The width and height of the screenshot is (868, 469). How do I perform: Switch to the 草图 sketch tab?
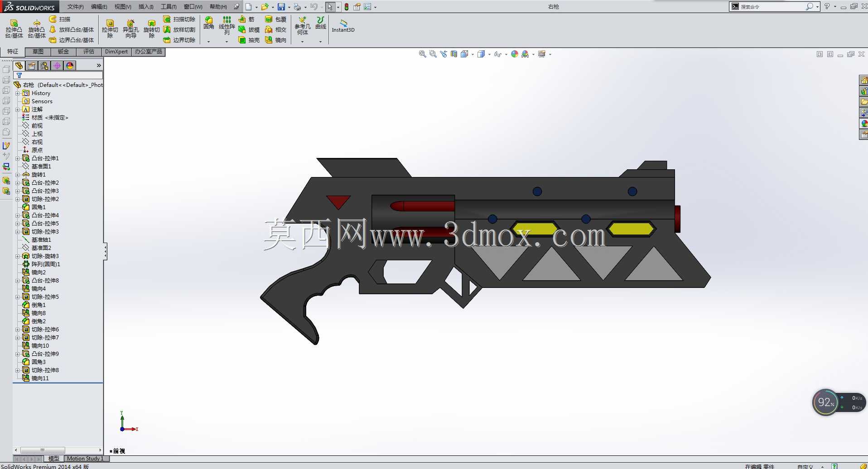pyautogui.click(x=38, y=52)
